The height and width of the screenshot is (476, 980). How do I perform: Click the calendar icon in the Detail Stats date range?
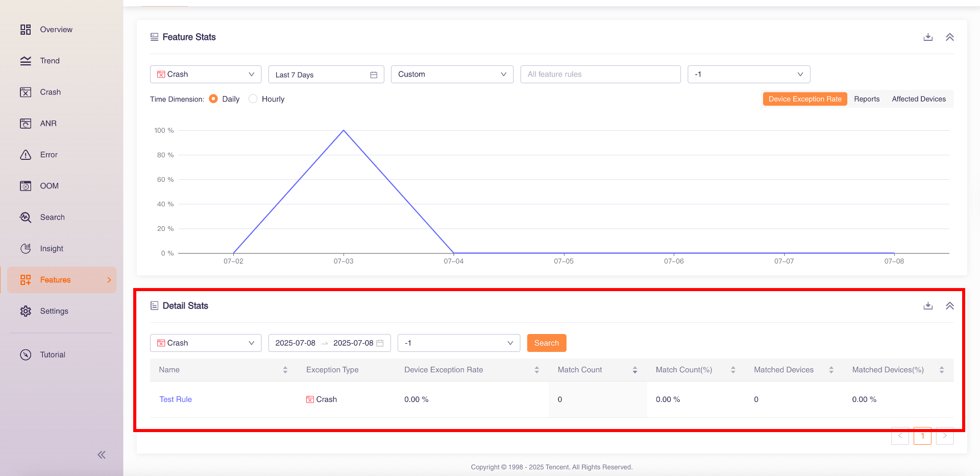[x=380, y=343]
